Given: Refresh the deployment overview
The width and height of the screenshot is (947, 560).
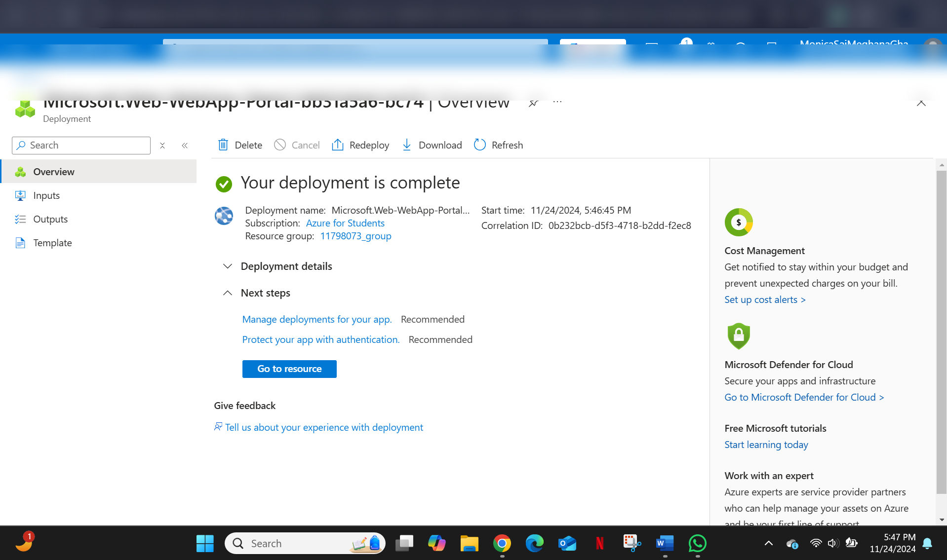Looking at the screenshot, I should click(498, 145).
